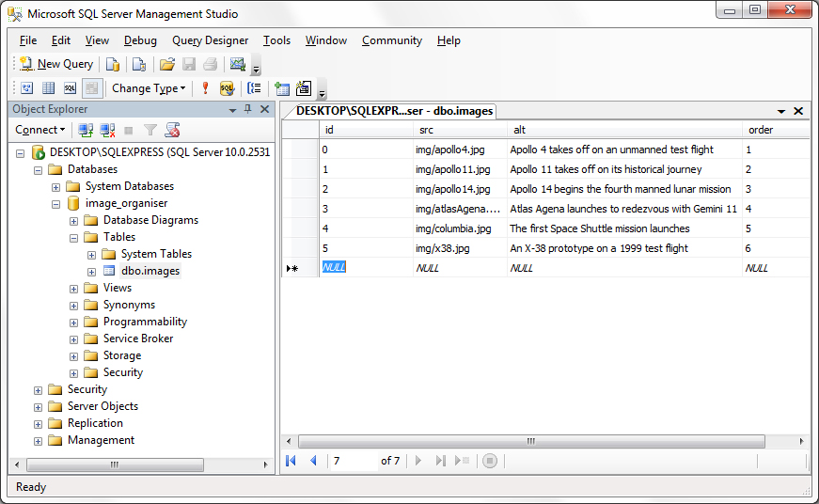Click the Analysis Services query page icon
The image size is (819, 504).
click(x=139, y=64)
